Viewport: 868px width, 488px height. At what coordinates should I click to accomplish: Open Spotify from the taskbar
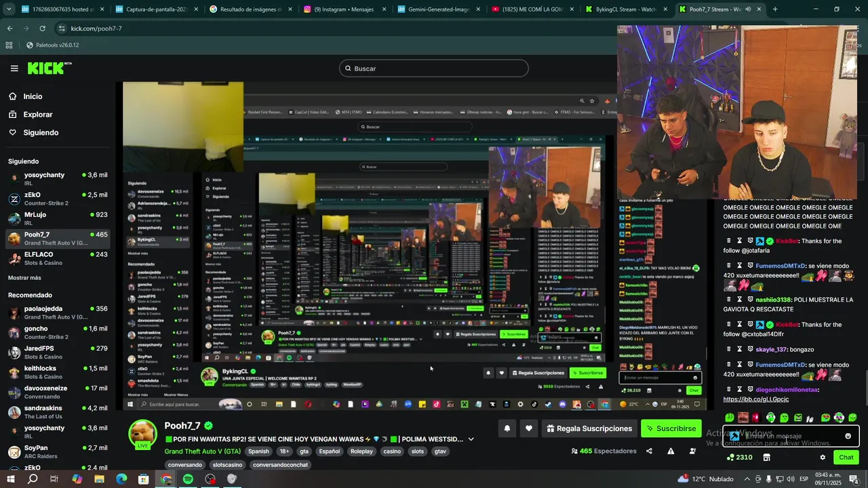click(x=188, y=479)
